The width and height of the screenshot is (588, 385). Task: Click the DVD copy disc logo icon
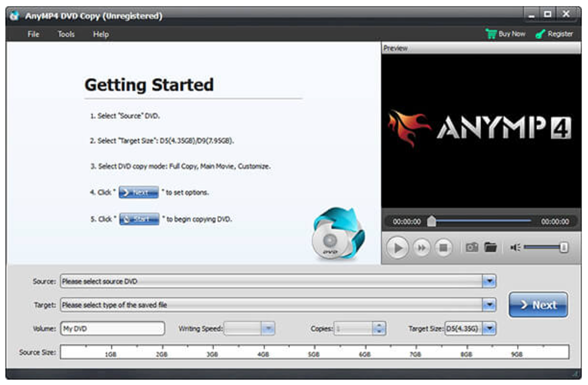(x=338, y=233)
